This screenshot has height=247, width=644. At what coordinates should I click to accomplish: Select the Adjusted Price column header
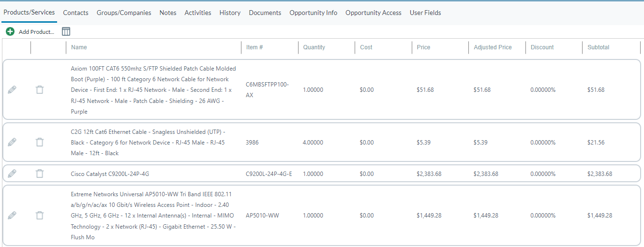pos(493,47)
